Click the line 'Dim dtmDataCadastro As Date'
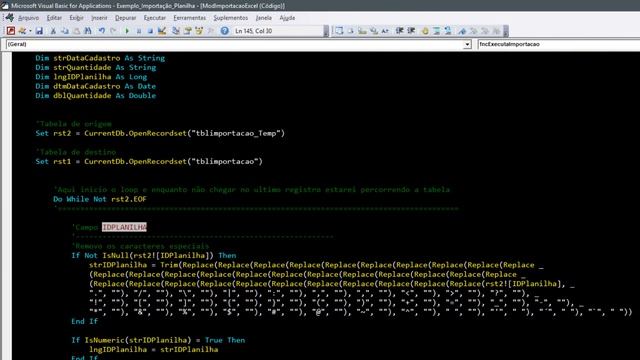The height and width of the screenshot is (360, 640). [96, 86]
